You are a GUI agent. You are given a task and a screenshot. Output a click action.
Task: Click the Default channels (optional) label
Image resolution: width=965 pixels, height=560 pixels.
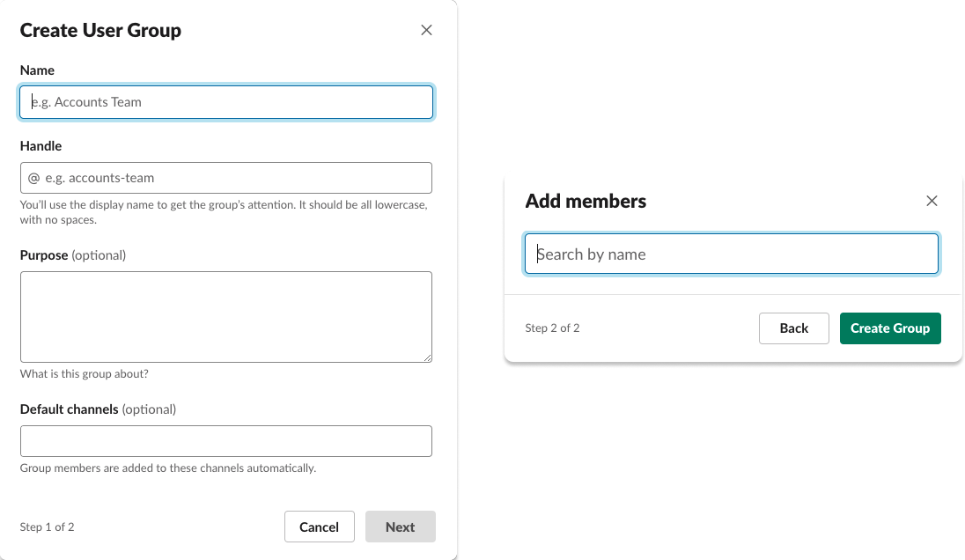pyautogui.click(x=98, y=409)
